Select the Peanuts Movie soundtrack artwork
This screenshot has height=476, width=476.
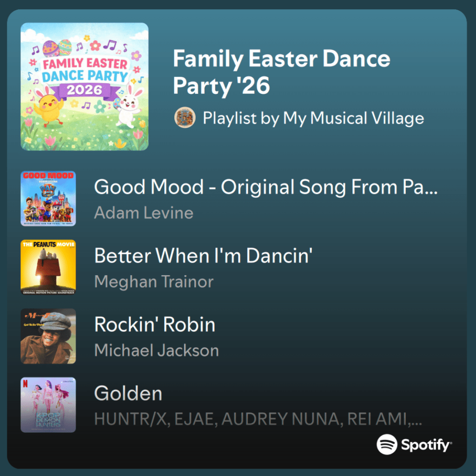coord(48,267)
